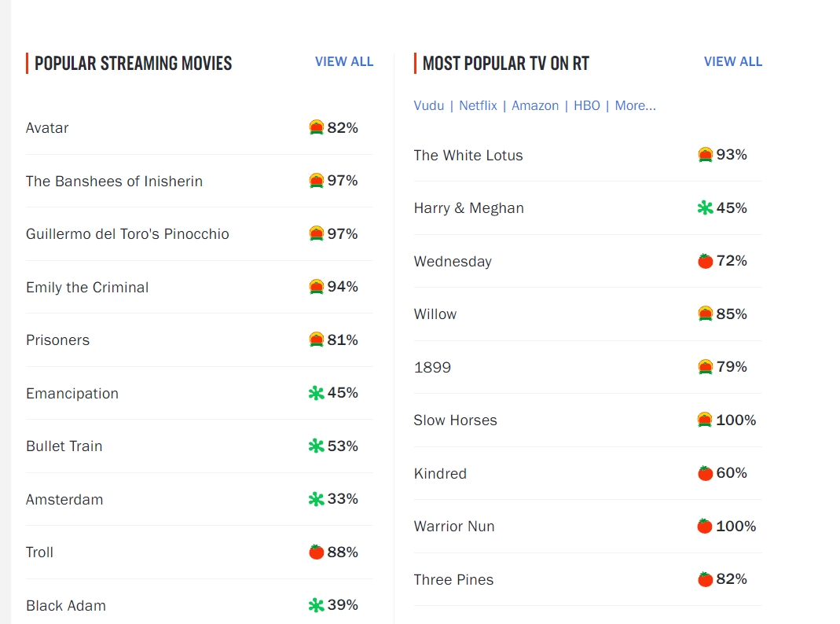Select the HBO provider filter
Screen dimensions: 840x624
tap(587, 105)
